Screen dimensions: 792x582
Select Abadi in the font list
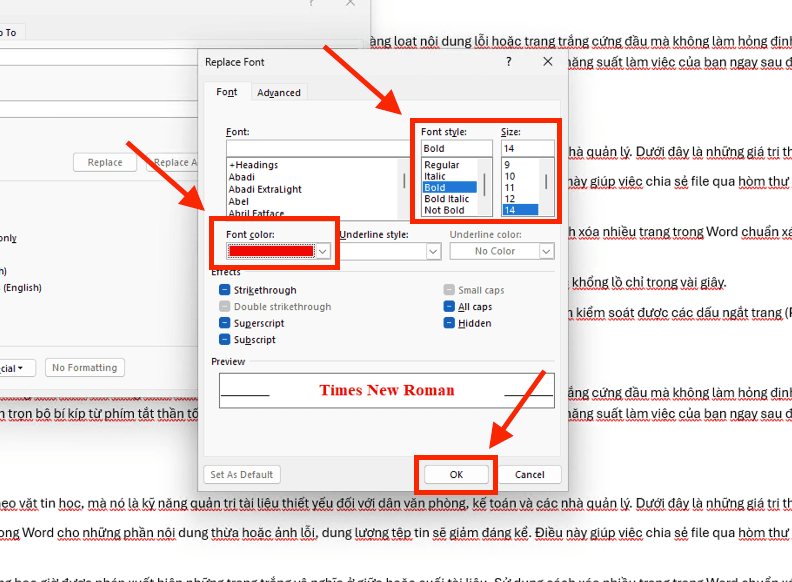tap(241, 177)
